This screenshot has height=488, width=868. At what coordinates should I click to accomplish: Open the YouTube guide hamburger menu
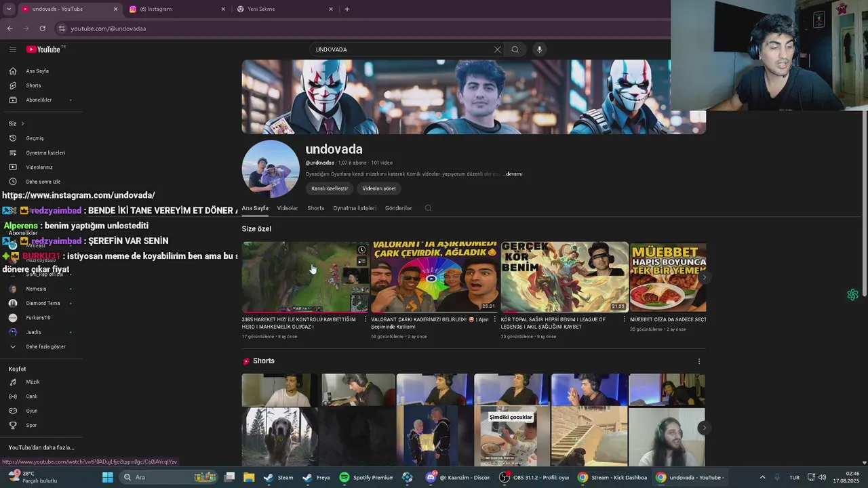(12, 49)
